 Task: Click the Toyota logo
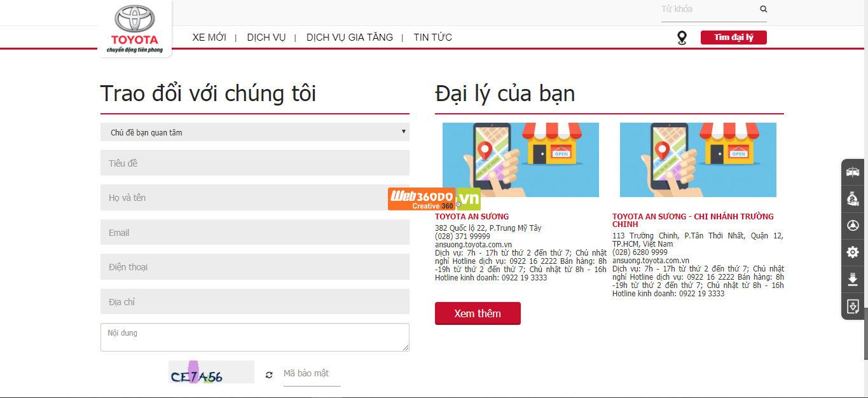click(135, 29)
